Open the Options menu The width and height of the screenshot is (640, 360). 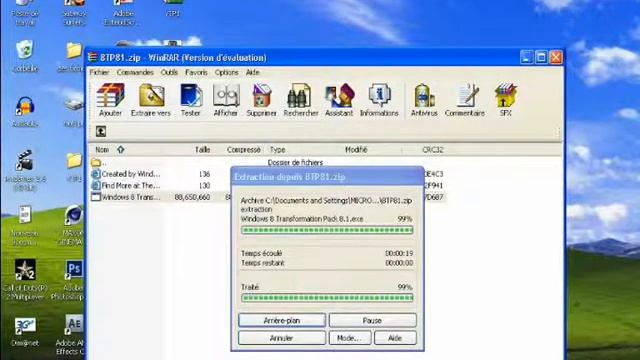[x=227, y=72]
